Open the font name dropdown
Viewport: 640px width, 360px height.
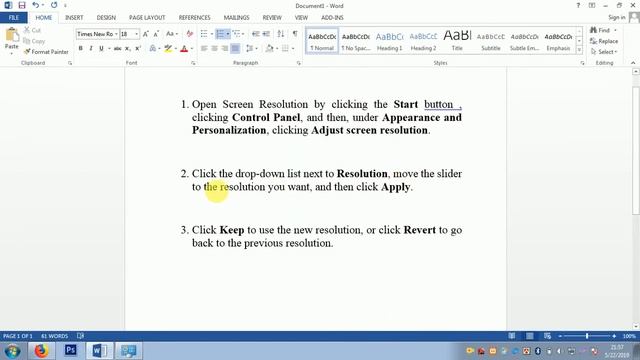coord(116,34)
